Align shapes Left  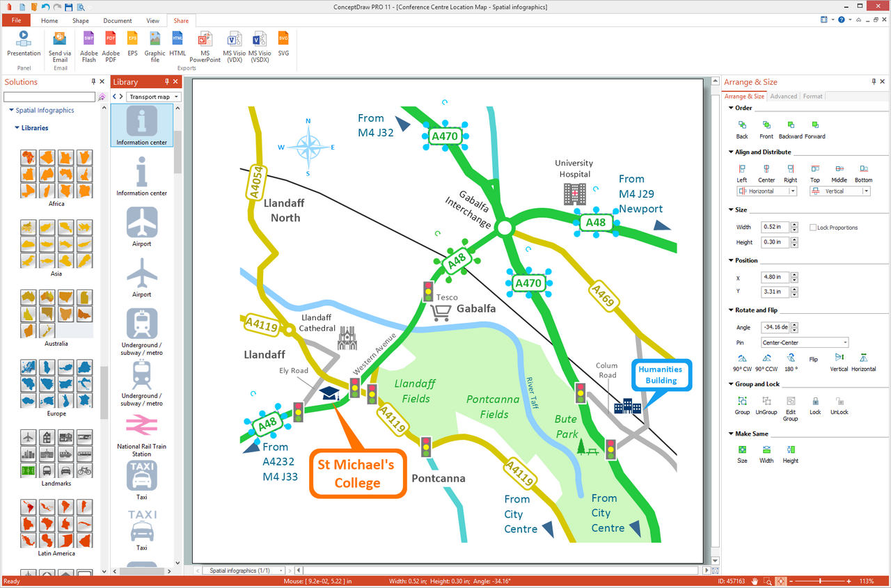[x=742, y=173]
